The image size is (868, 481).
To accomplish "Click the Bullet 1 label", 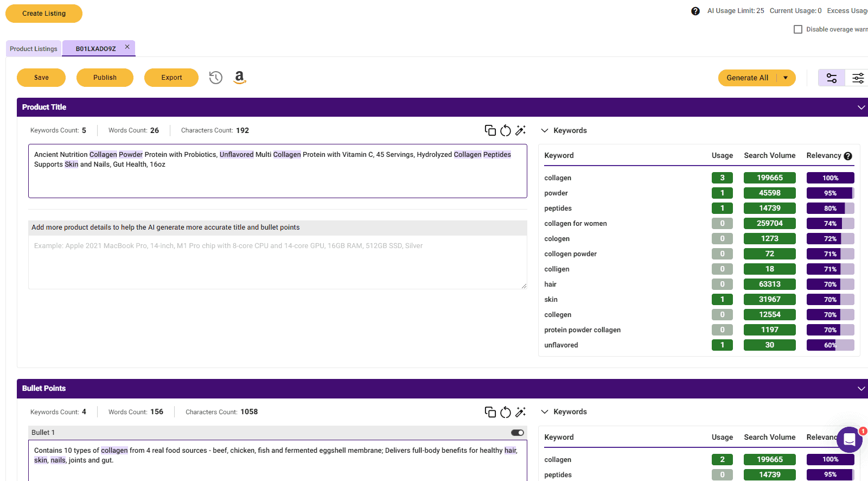I will (x=43, y=433).
